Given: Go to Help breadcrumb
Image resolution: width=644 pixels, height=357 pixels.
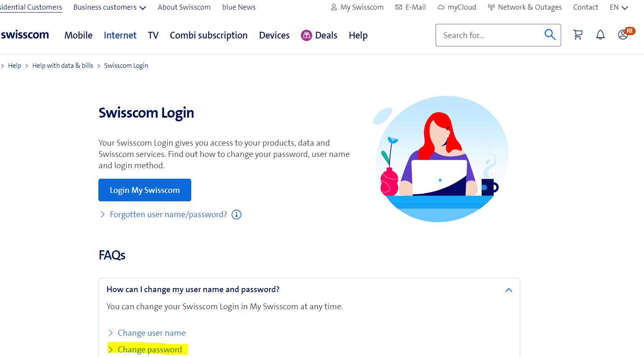Looking at the screenshot, I should [15, 66].
